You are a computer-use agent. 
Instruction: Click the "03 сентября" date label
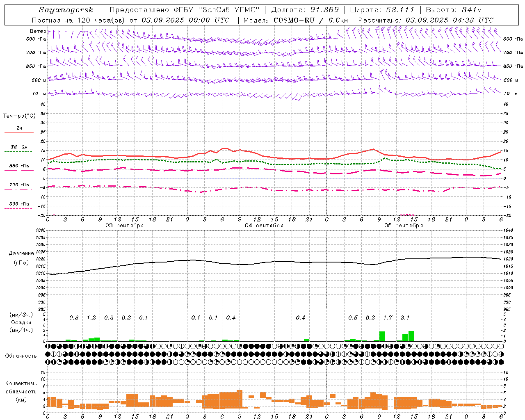coord(125,225)
